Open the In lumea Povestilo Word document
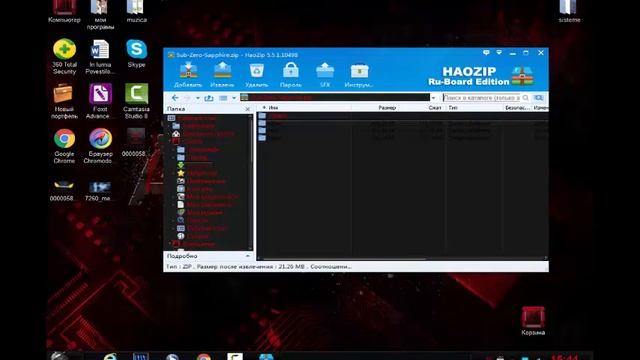Viewport: 640px width, 360px height. tap(100, 56)
